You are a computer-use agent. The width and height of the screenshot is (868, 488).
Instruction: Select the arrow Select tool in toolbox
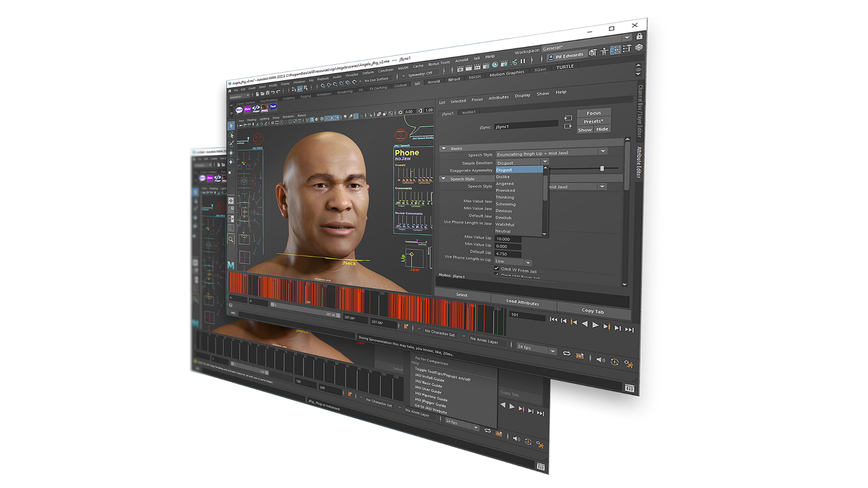click(x=231, y=126)
